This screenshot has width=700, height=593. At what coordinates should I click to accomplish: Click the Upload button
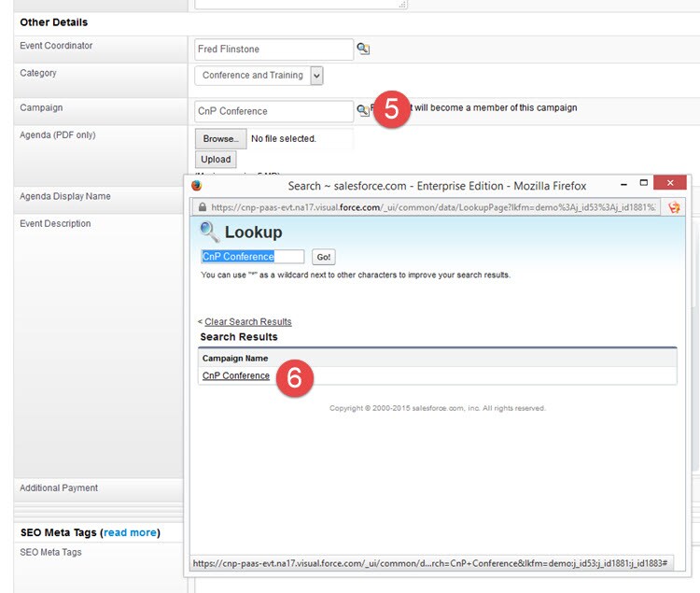click(x=216, y=160)
